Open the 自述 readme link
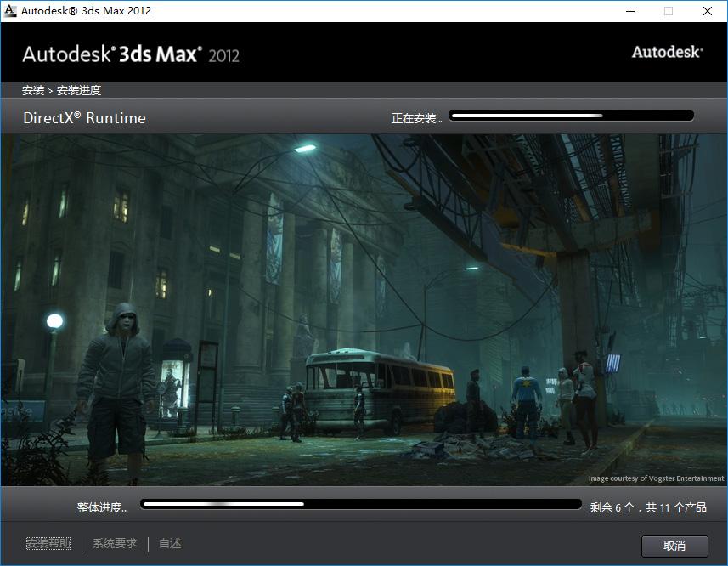Image resolution: width=728 pixels, height=566 pixels. pos(170,543)
